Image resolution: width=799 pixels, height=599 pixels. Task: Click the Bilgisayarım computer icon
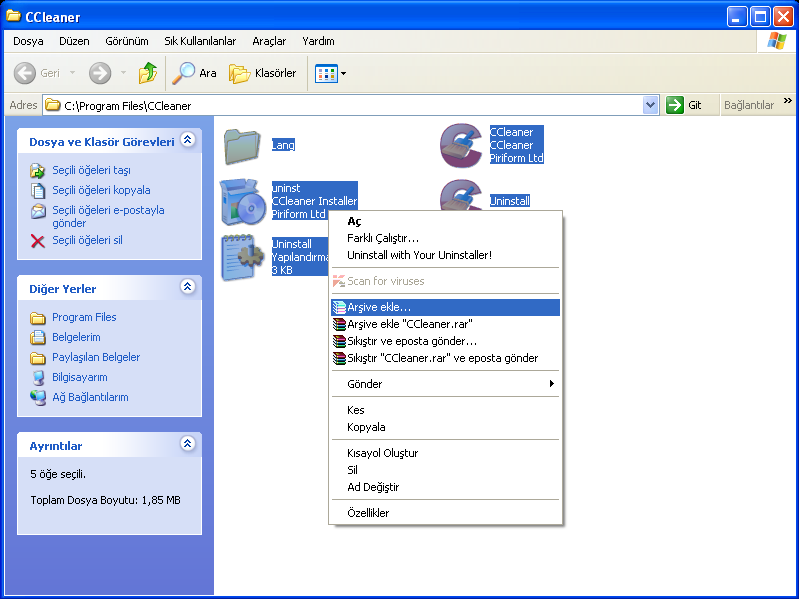click(x=38, y=378)
